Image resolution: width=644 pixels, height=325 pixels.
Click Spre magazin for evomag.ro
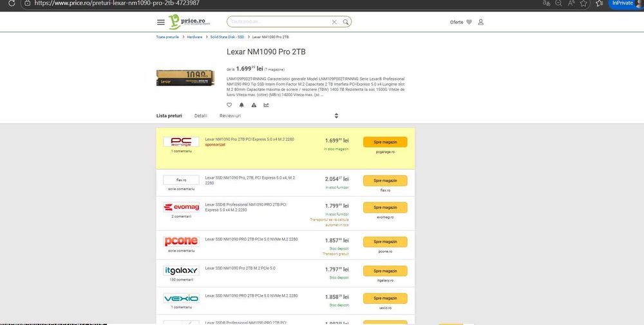click(385, 208)
